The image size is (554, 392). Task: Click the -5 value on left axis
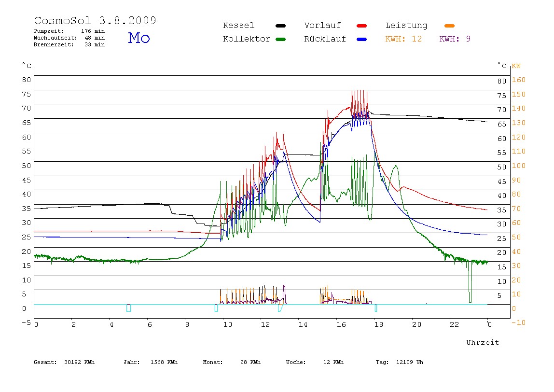tap(27, 322)
